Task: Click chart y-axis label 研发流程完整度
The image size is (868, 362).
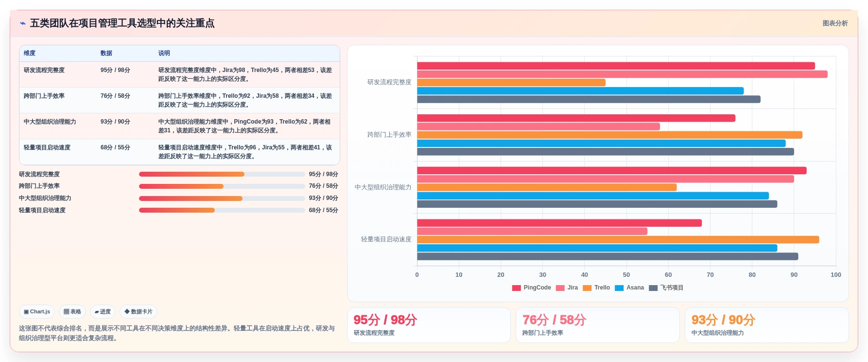Action: coord(389,82)
